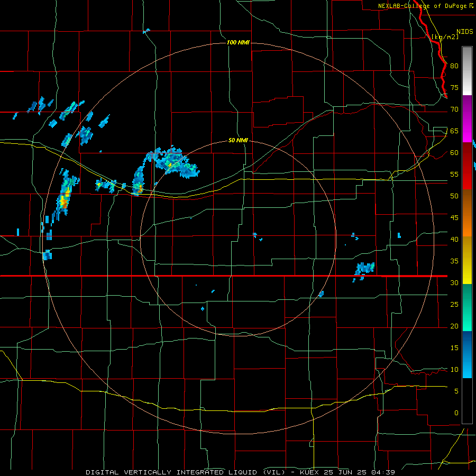This screenshot has width=476, height=476.
Task: Click the green segment of color scale
Action: (467, 307)
